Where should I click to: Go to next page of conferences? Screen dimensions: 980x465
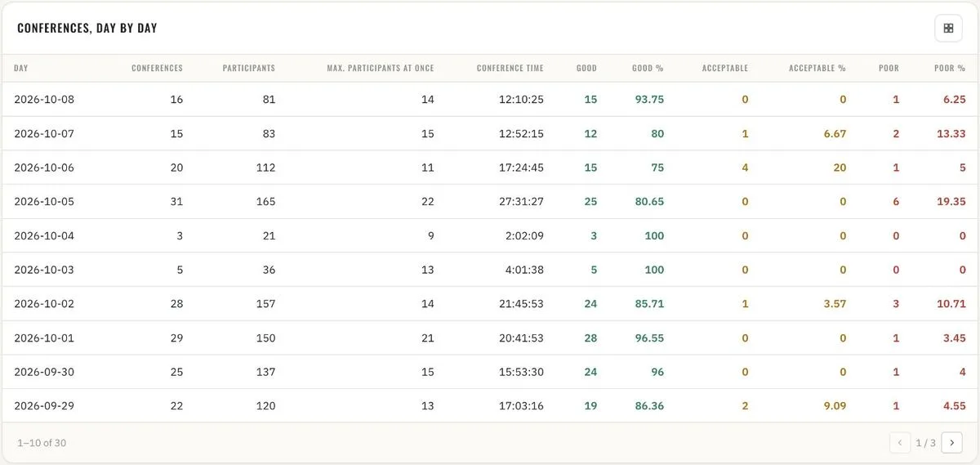tap(951, 442)
